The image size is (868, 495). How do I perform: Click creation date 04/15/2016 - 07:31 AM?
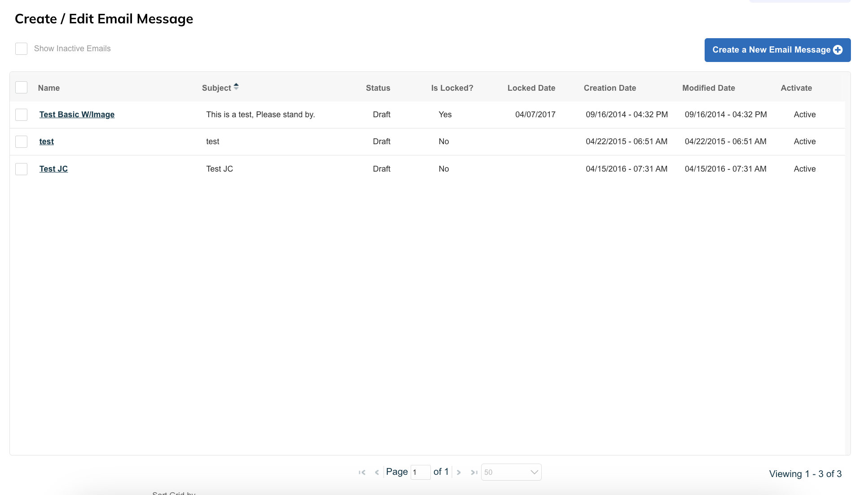pyautogui.click(x=627, y=169)
